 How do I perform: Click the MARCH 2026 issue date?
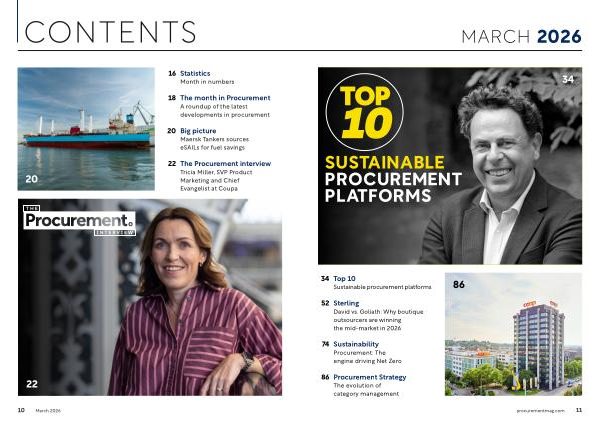(x=520, y=37)
